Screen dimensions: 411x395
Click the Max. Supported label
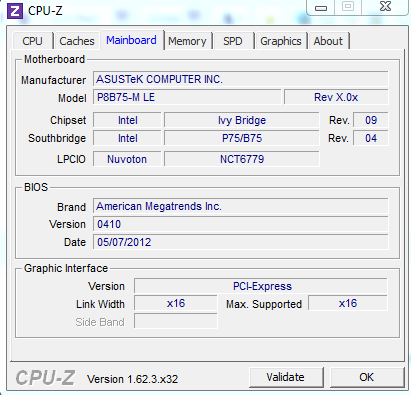click(264, 304)
